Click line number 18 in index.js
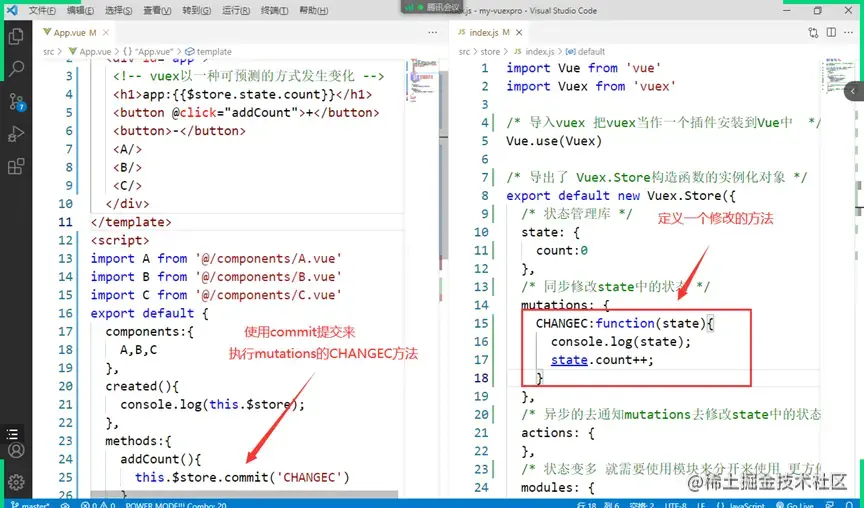The height and width of the screenshot is (508, 864). pyautogui.click(x=482, y=378)
